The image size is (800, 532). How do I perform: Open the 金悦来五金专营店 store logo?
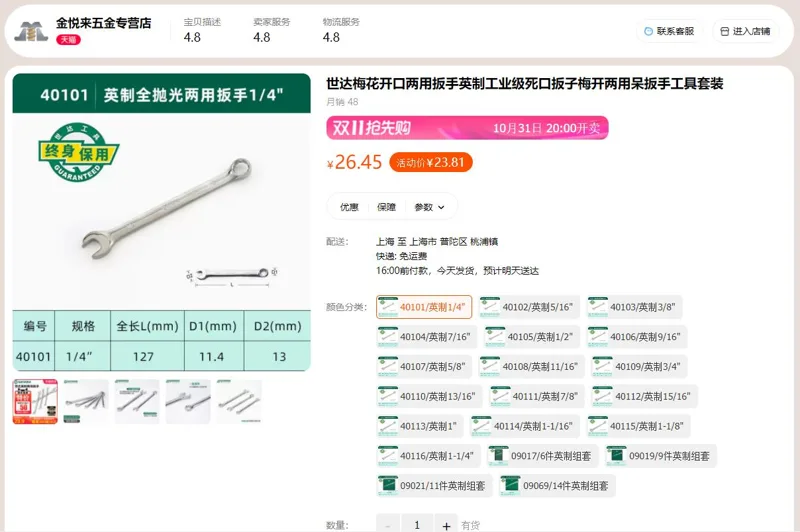tap(31, 31)
